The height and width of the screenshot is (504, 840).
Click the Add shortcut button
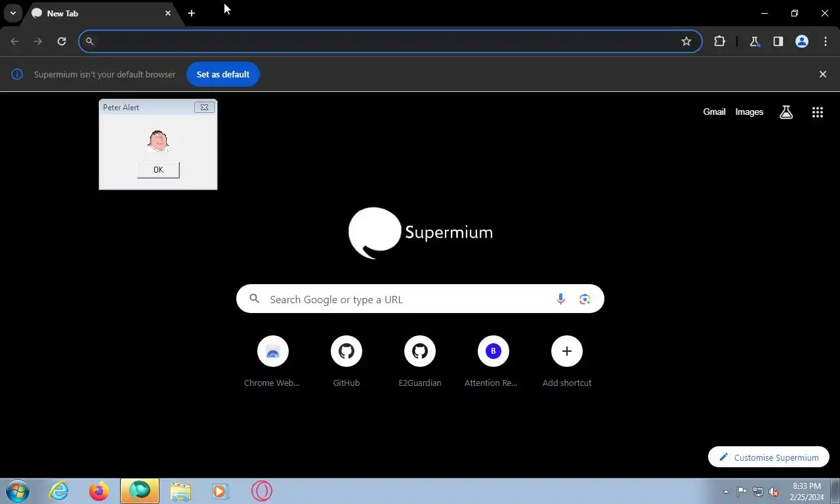[x=567, y=361]
